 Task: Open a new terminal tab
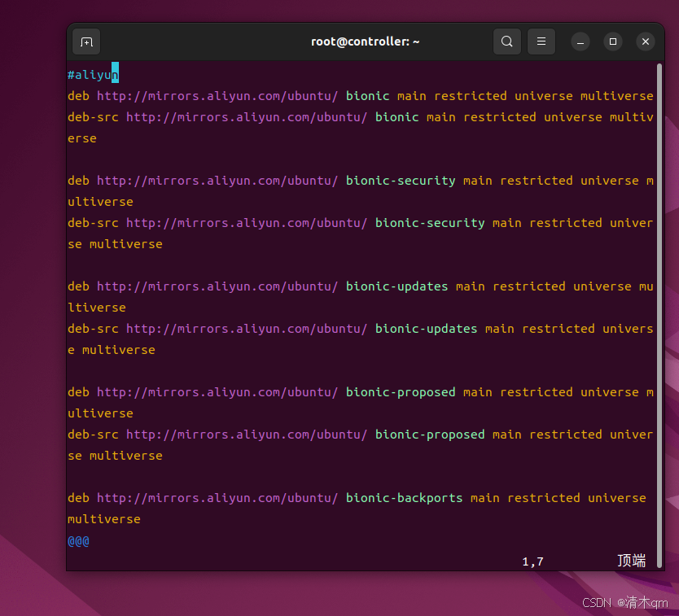tap(86, 42)
